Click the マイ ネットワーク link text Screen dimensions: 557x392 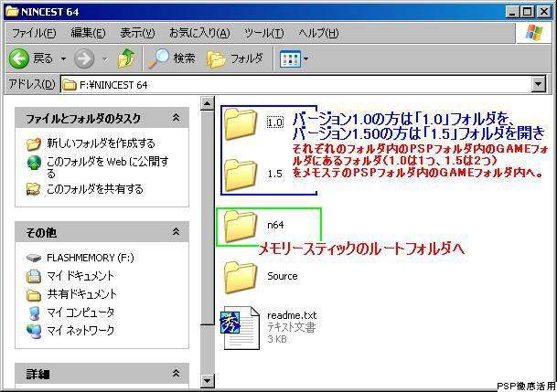point(80,331)
